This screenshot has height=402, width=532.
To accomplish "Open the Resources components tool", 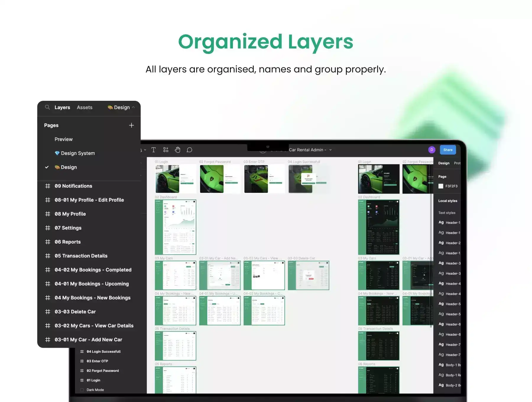I will coord(166,150).
